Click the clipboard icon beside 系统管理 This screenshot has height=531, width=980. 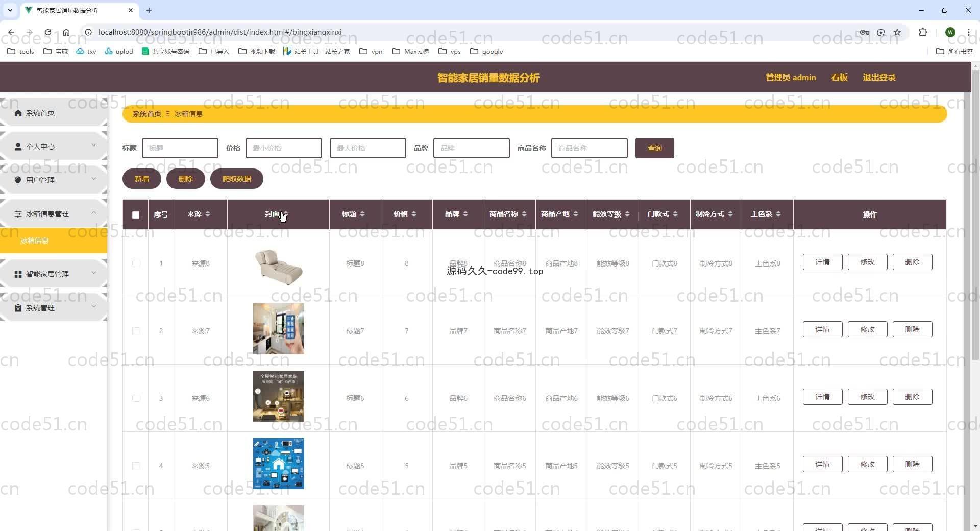18,308
